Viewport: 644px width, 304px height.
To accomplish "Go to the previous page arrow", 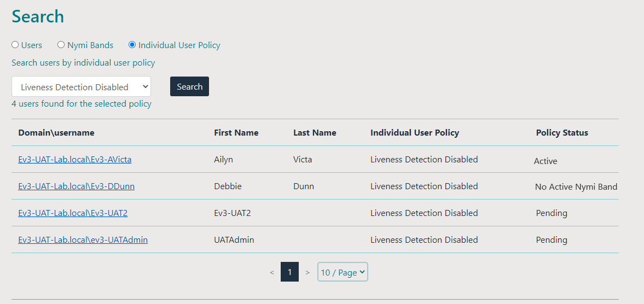I will click(272, 272).
